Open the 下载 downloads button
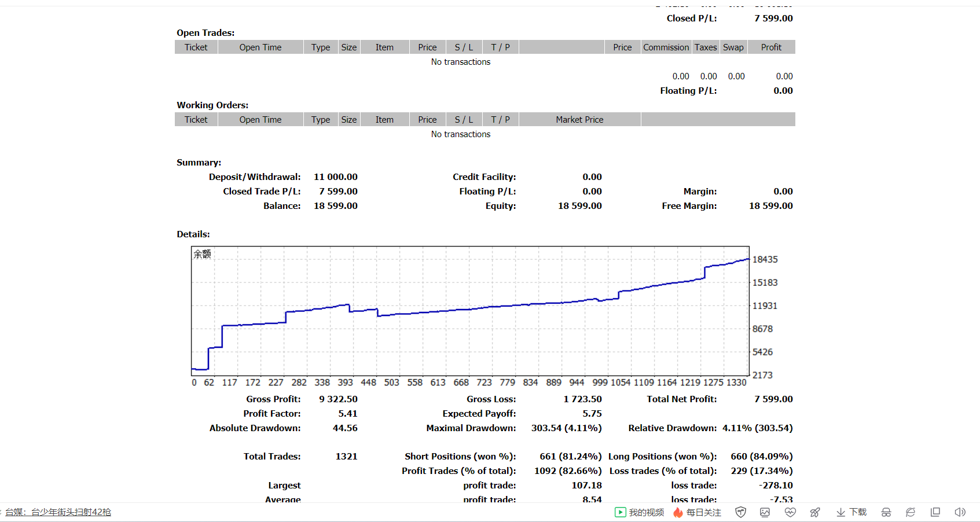Viewport: 980px width, 522px height. [x=851, y=512]
